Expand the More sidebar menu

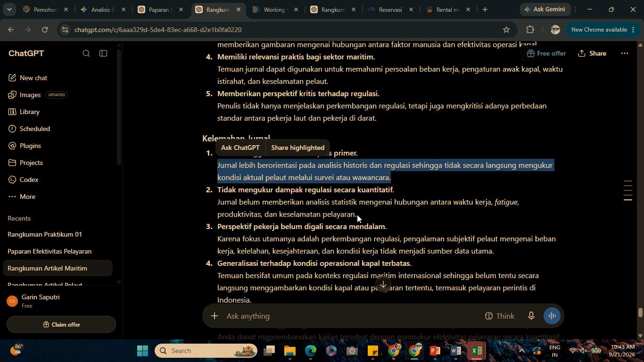click(x=27, y=197)
